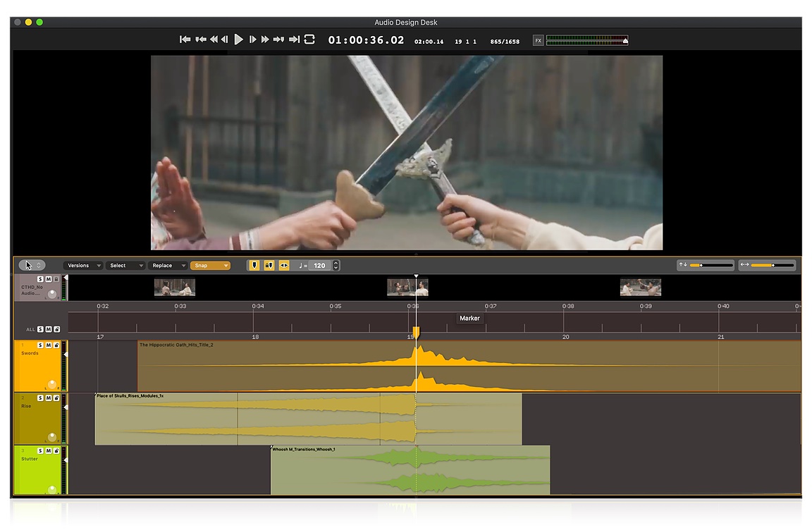The height and width of the screenshot is (530, 812).
Task: Mute the Rise track
Action: tap(49, 398)
